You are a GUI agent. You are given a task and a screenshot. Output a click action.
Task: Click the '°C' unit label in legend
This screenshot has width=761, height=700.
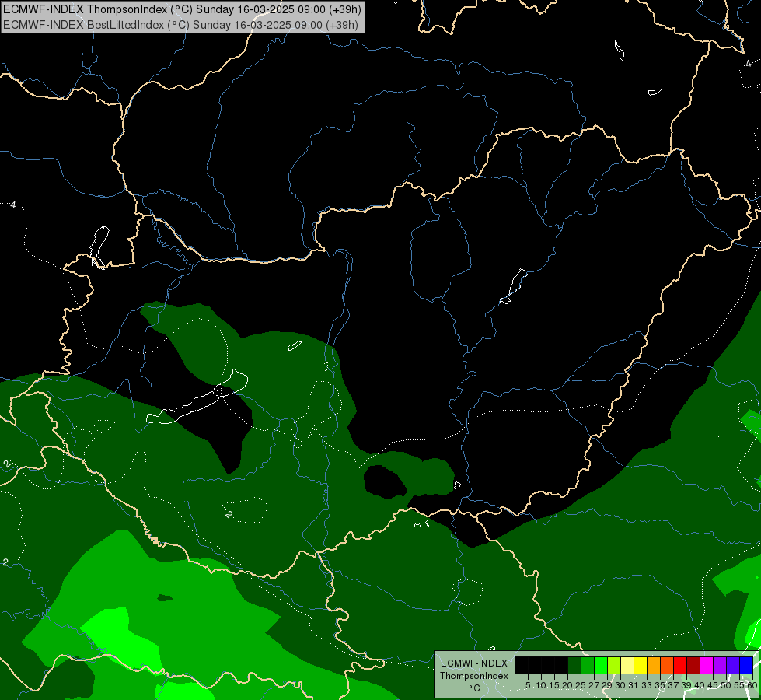[x=475, y=688]
